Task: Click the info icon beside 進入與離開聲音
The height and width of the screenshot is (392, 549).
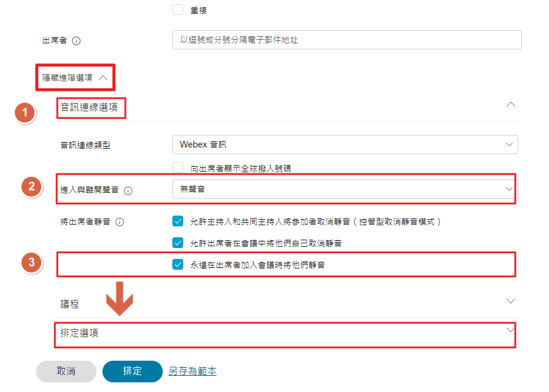Action: [128, 190]
